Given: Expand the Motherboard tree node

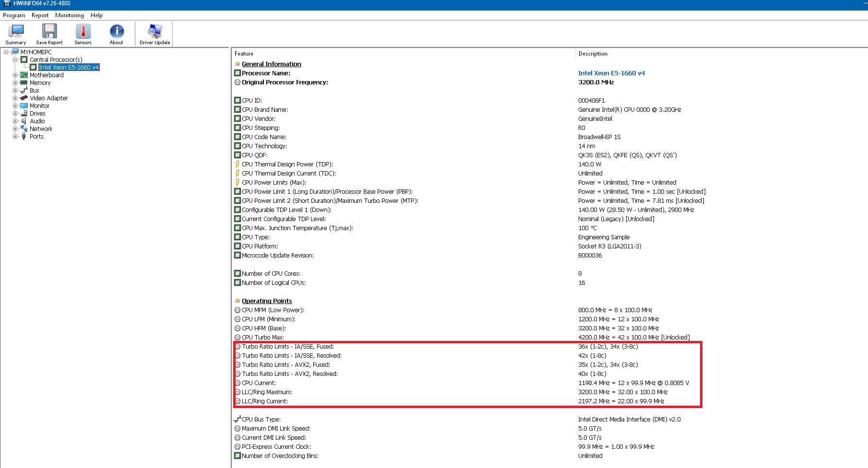Looking at the screenshot, I should point(15,75).
